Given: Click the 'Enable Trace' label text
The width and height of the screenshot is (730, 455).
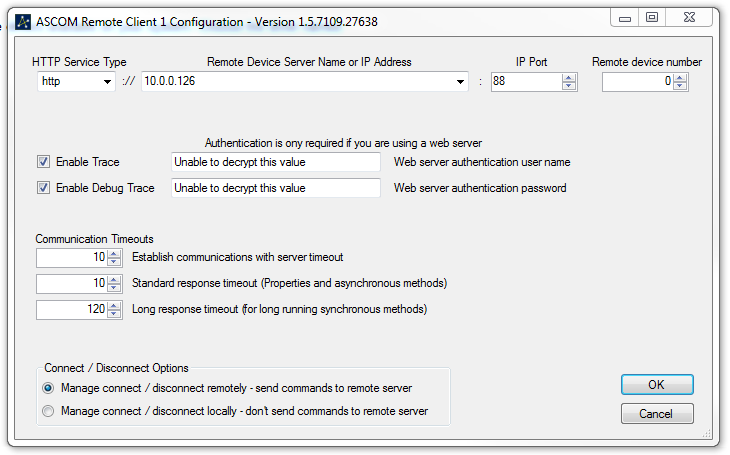Looking at the screenshot, I should pyautogui.click(x=88, y=162).
